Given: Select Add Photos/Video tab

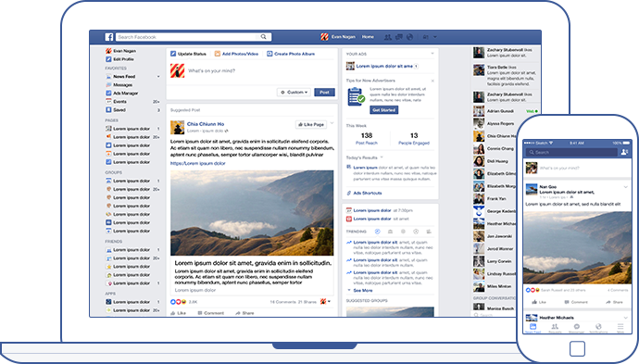Looking at the screenshot, I should coord(236,54).
